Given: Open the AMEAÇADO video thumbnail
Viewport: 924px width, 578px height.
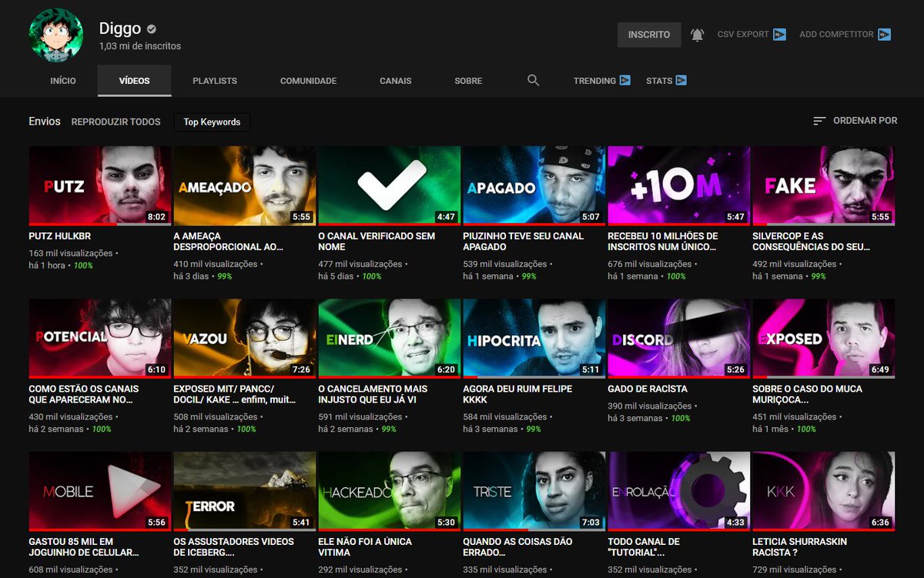Looking at the screenshot, I should pyautogui.click(x=245, y=185).
